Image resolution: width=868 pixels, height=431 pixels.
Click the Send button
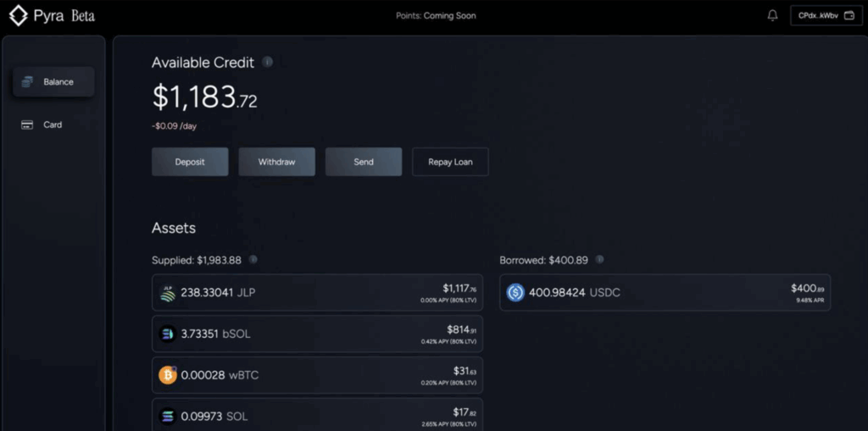click(364, 162)
